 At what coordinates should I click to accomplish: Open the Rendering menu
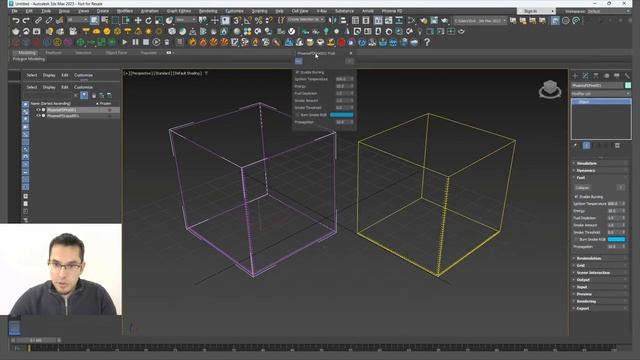pyautogui.click(x=208, y=11)
